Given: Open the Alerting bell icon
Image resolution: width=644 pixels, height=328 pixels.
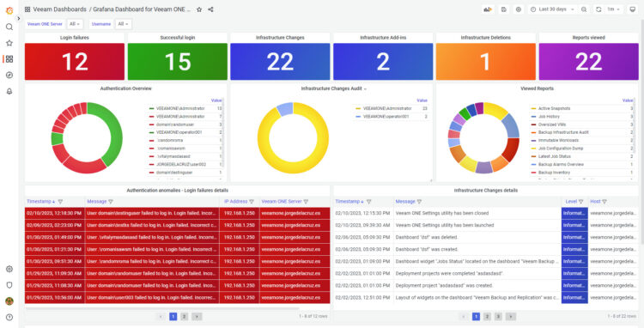Looking at the screenshot, I should tap(9, 91).
